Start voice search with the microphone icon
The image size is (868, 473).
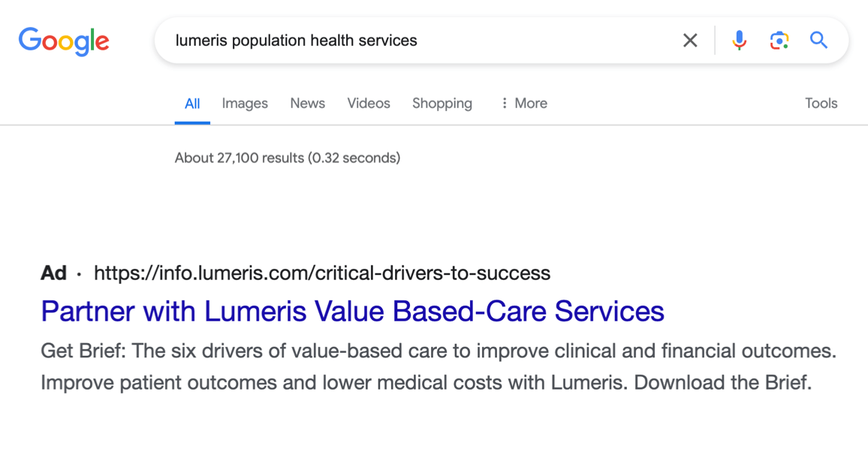pyautogui.click(x=739, y=41)
